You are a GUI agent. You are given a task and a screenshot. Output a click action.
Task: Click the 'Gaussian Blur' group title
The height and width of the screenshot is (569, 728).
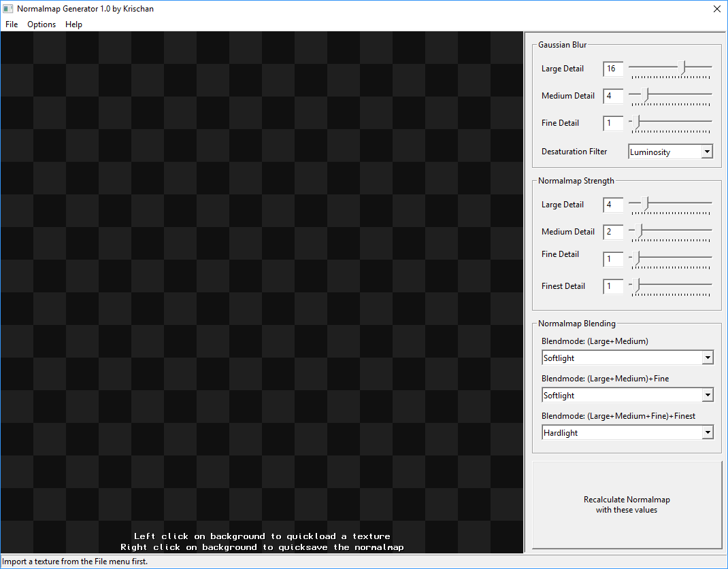(562, 45)
